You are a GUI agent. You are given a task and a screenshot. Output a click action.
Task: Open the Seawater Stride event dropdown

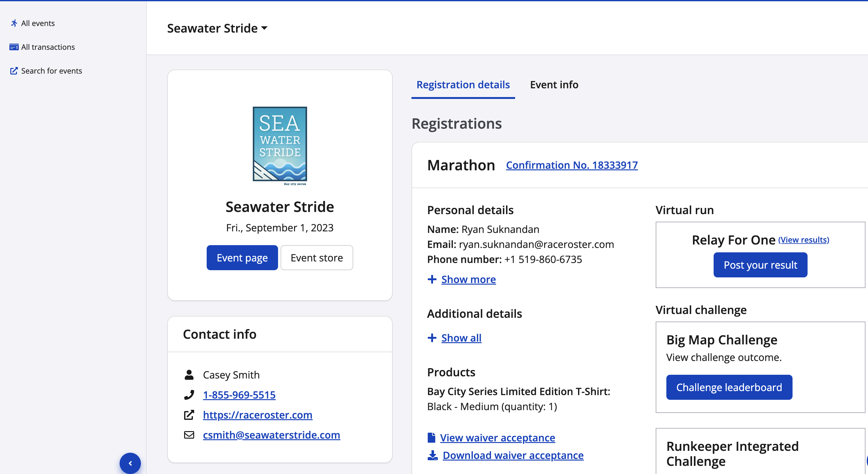(217, 28)
